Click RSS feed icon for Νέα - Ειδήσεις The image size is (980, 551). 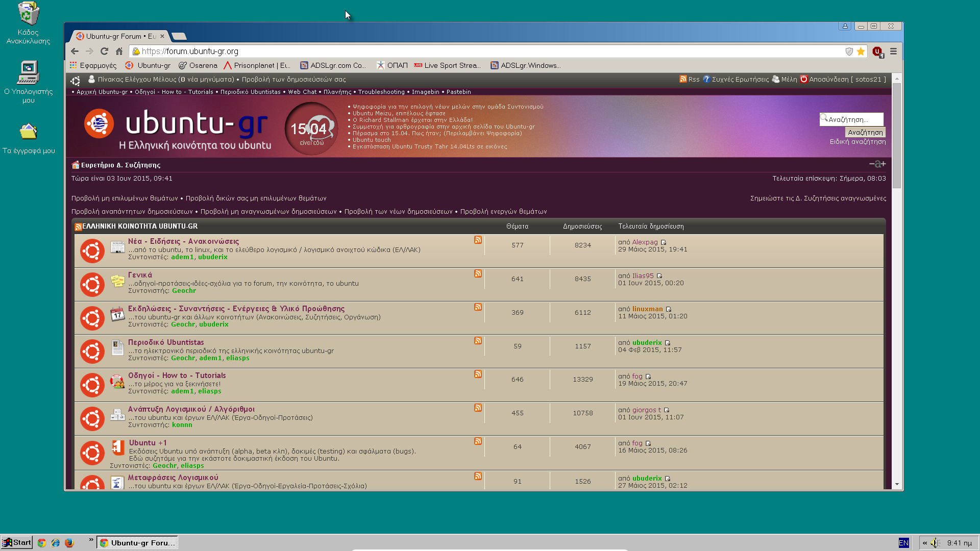478,240
